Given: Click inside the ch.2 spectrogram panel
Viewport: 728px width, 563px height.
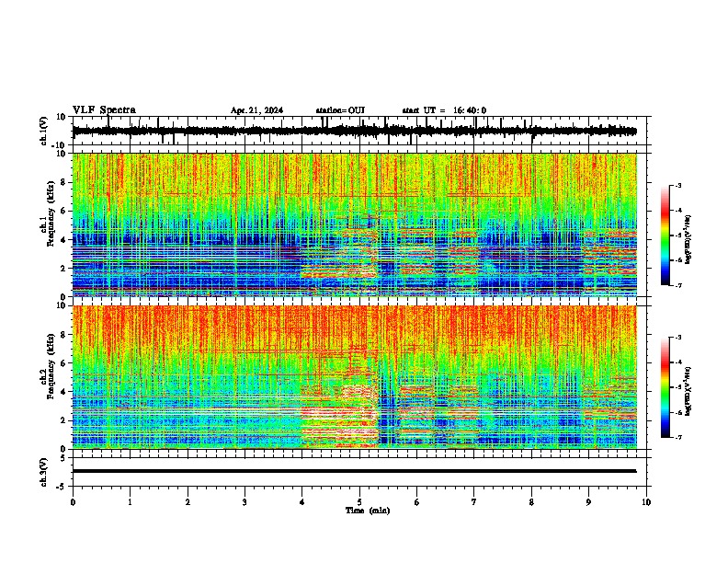Looking at the screenshot, I should (354, 377).
